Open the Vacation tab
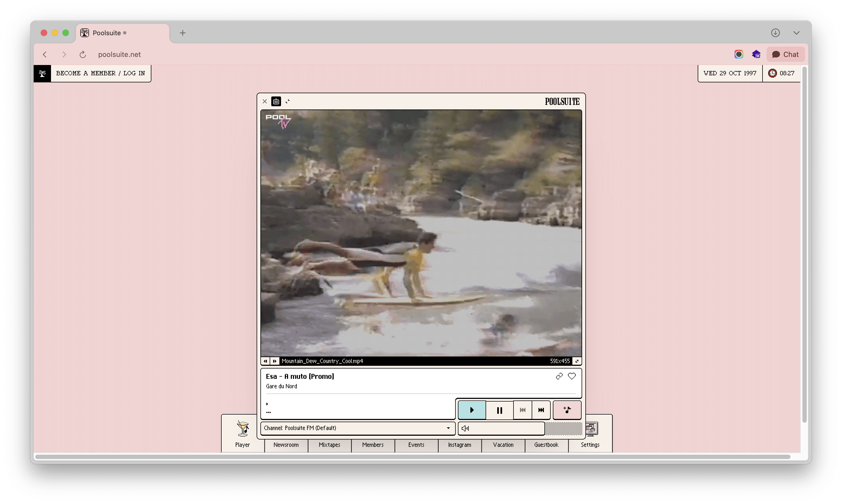This screenshot has height=504, width=842. [503, 445]
